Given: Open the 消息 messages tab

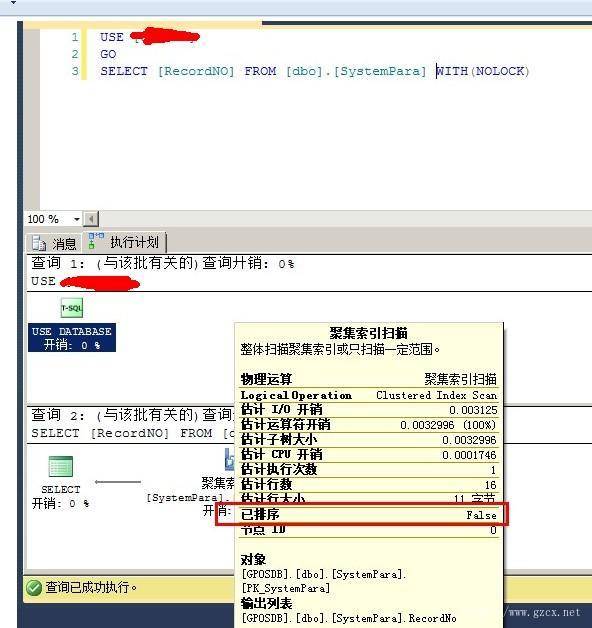Looking at the screenshot, I should (x=54, y=243).
